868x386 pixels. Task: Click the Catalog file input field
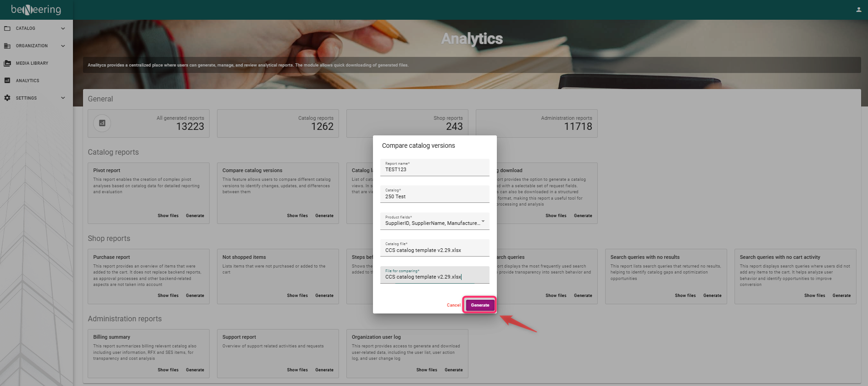tap(434, 250)
